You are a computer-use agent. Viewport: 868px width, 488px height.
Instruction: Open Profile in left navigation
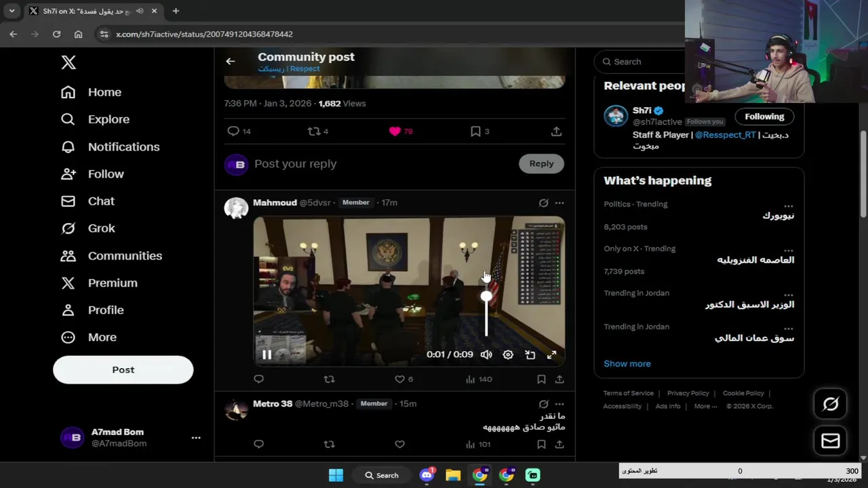pos(92,310)
